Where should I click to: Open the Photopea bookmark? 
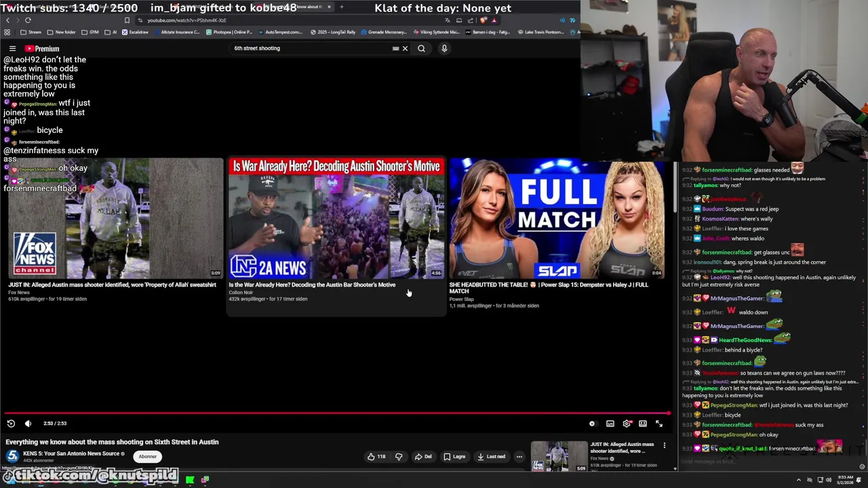click(228, 32)
